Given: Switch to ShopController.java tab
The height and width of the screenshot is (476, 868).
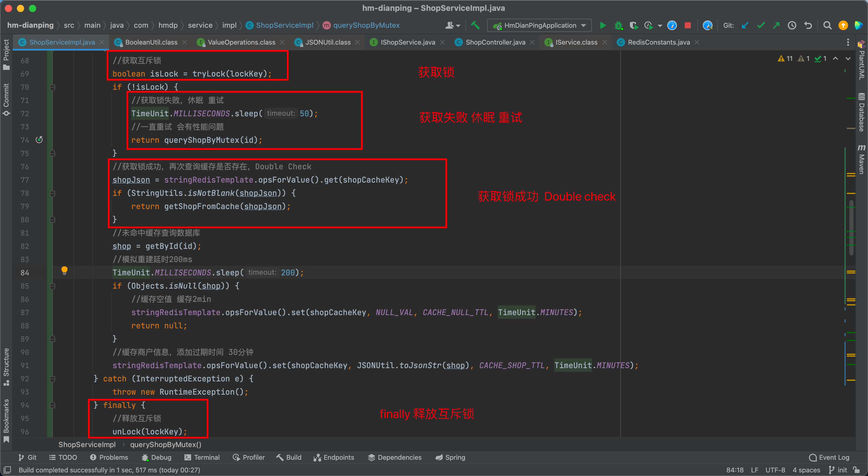Looking at the screenshot, I should [x=495, y=42].
